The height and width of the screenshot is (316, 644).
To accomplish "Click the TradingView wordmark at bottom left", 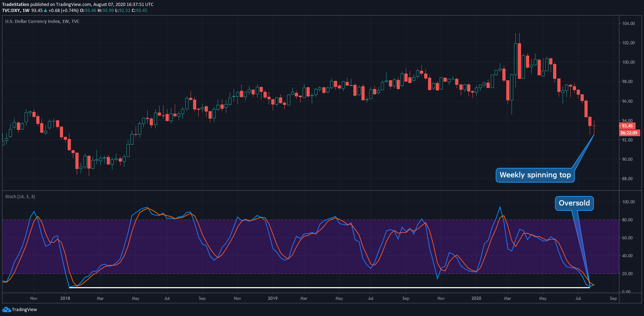I will [x=24, y=310].
